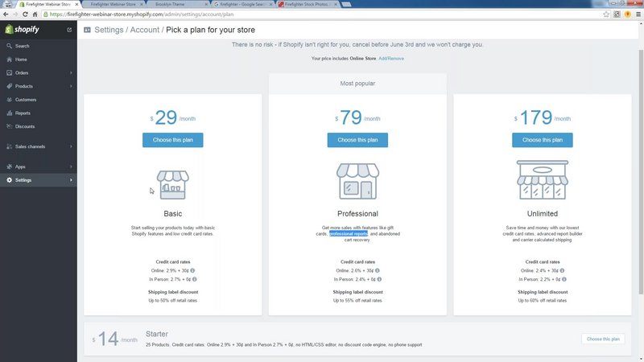The width and height of the screenshot is (644, 362).
Task: Click the Shopify logo in sidebar
Action: click(x=23, y=29)
